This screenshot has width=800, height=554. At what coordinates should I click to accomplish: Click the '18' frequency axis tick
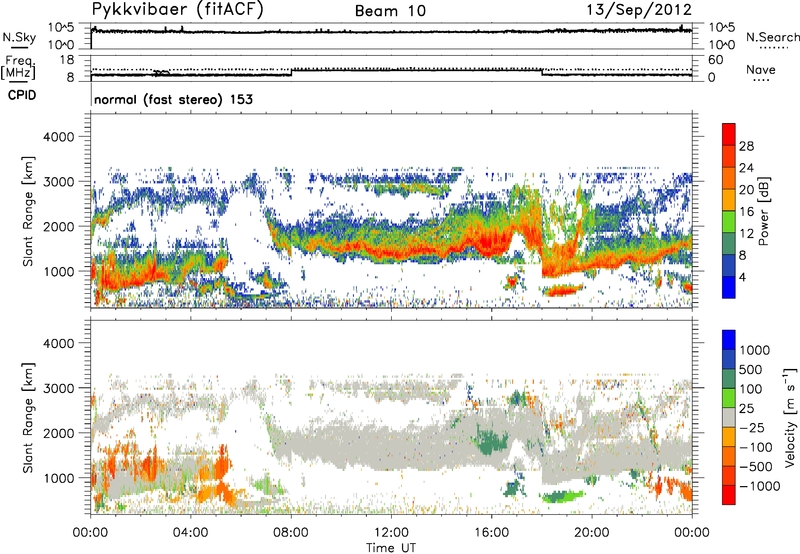point(67,60)
